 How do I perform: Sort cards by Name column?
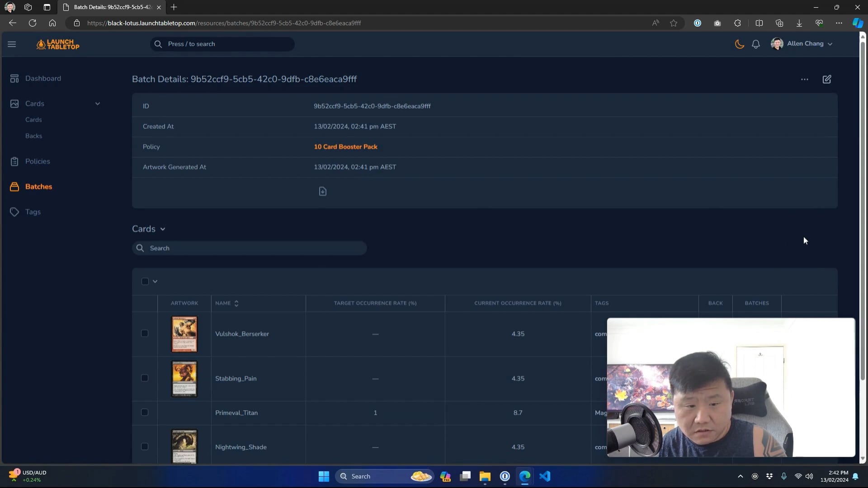(x=227, y=303)
